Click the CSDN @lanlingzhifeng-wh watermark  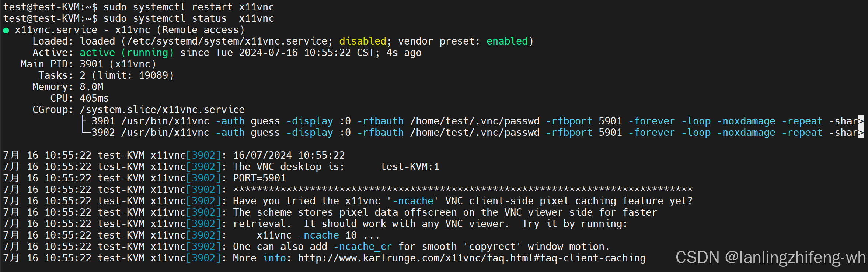tap(771, 258)
